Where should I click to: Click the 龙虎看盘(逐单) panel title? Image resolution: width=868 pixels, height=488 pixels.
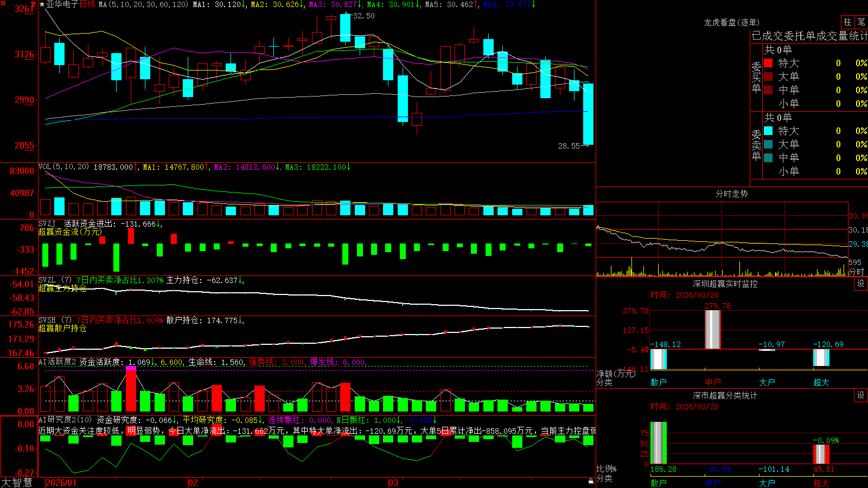tap(732, 22)
